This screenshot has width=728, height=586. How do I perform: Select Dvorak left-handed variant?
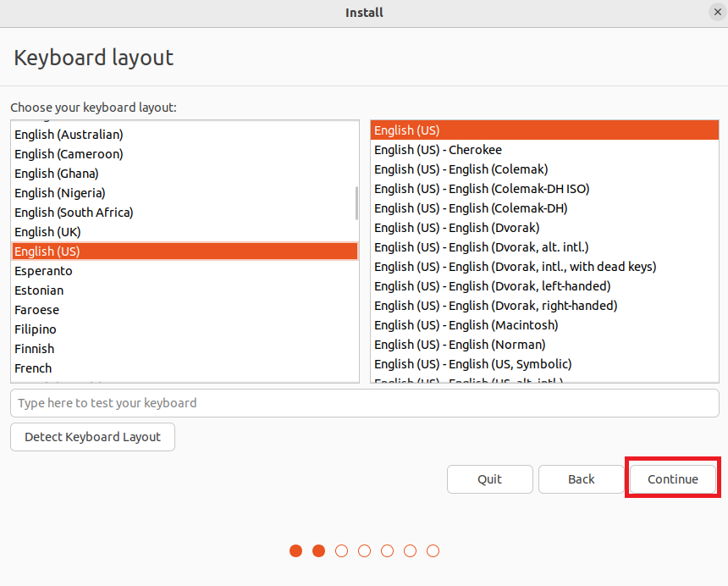click(544, 286)
